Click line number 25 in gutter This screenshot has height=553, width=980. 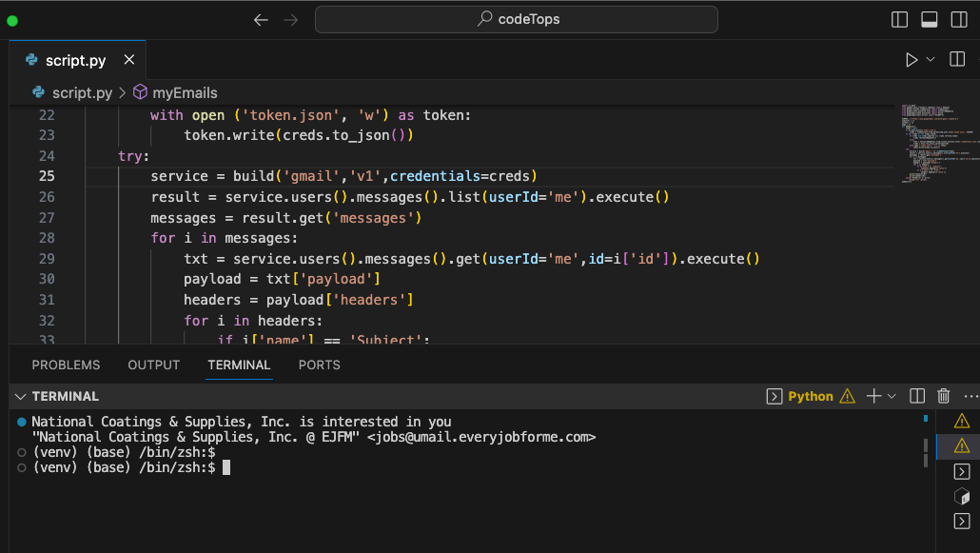click(x=47, y=176)
